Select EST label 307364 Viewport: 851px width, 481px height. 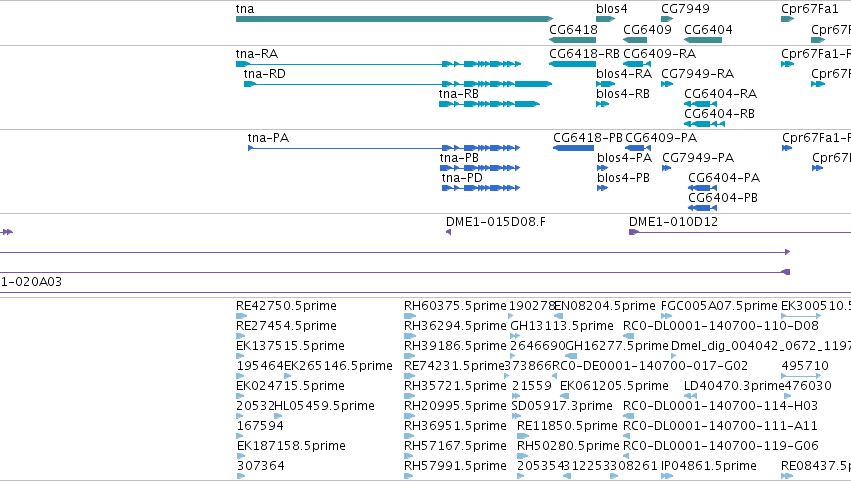point(261,466)
